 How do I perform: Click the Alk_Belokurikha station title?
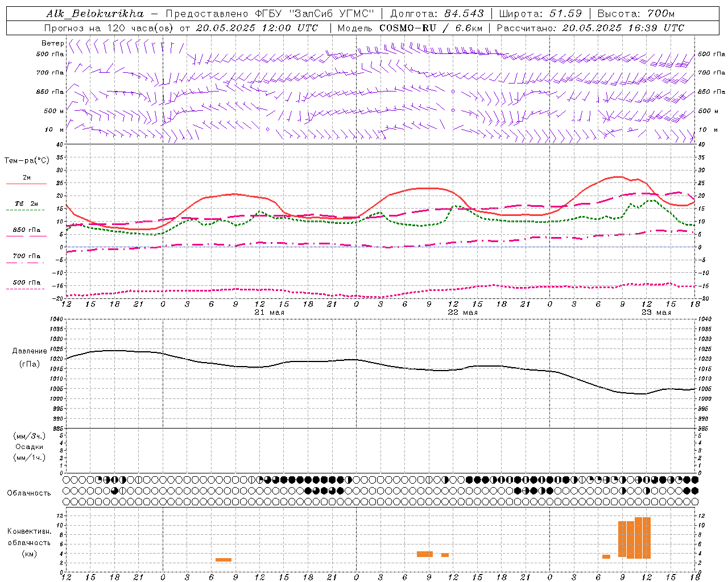(95, 14)
